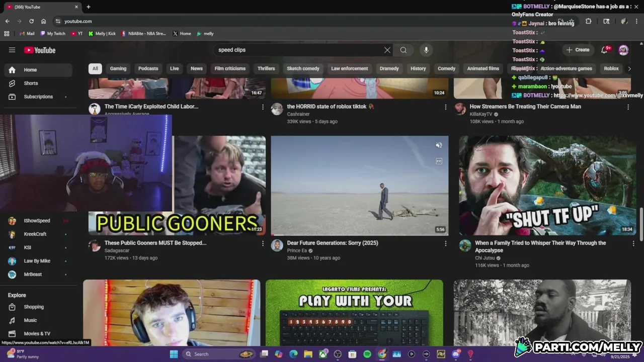Click the magnifier search button
This screenshot has height=362, width=644.
(x=404, y=50)
